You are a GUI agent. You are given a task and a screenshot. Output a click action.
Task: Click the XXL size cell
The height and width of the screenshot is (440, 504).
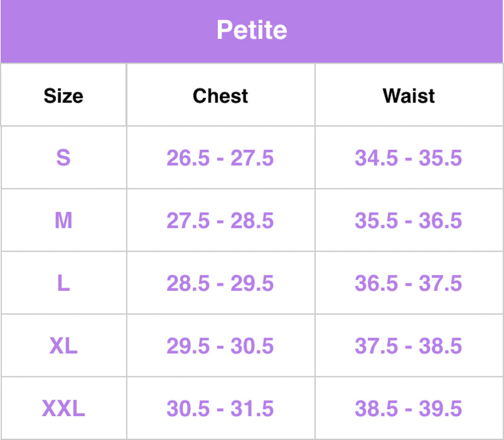[63, 409]
